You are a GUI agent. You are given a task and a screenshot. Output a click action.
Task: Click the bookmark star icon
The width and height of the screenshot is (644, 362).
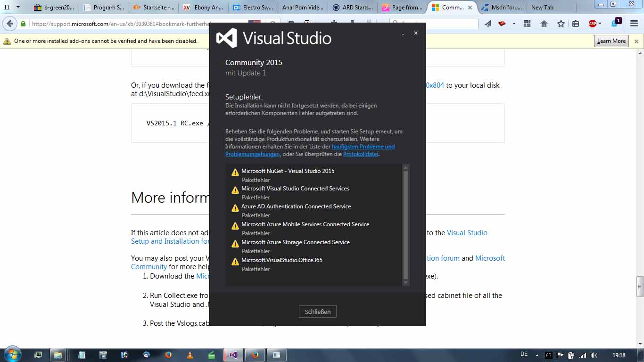561,24
